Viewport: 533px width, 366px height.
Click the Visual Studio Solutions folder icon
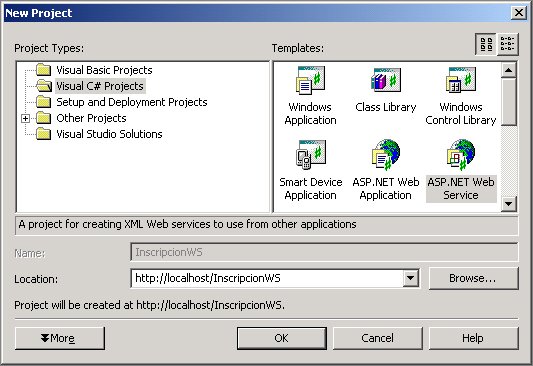coord(44,134)
